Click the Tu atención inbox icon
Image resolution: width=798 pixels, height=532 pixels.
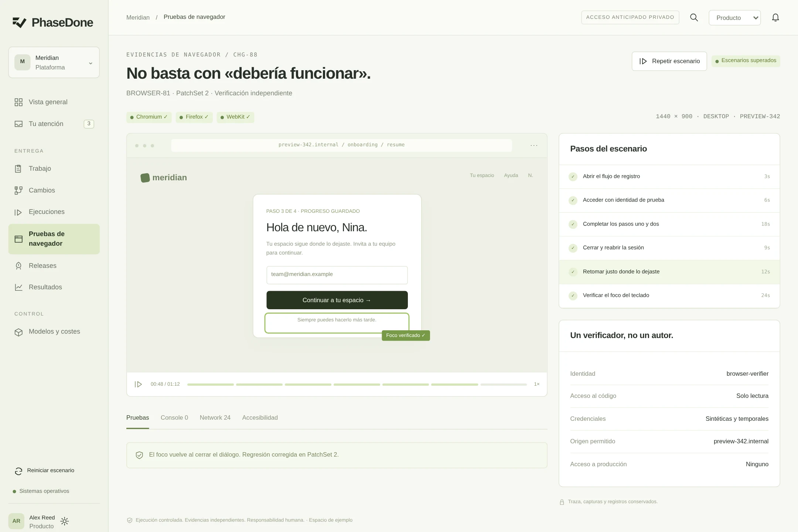(18, 124)
